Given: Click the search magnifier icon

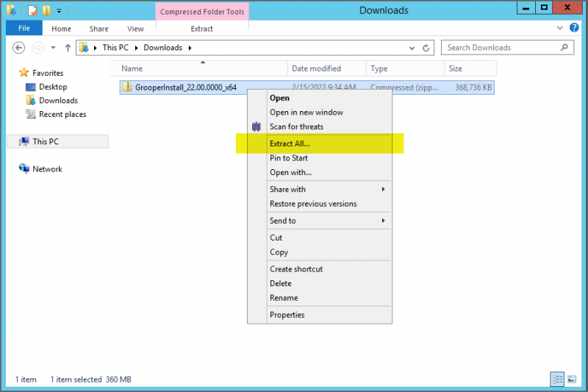Looking at the screenshot, I should (564, 48).
